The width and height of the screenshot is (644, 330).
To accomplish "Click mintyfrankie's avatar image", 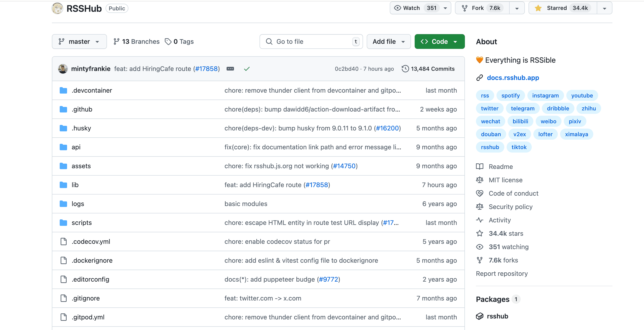I will click(x=63, y=69).
